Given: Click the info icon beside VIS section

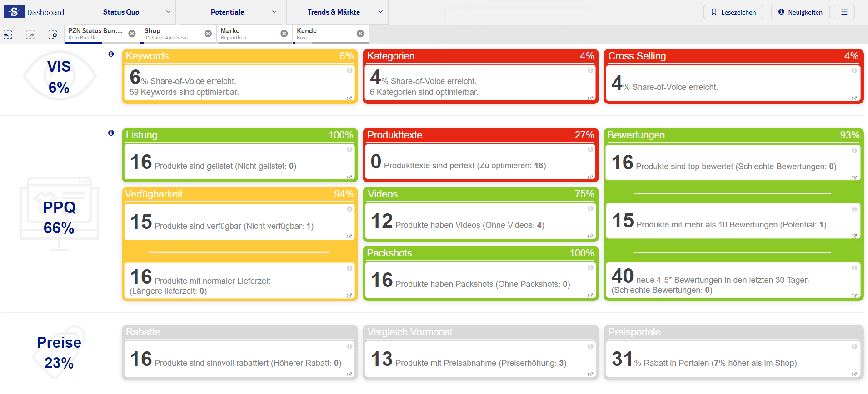Looking at the screenshot, I should click(111, 54).
